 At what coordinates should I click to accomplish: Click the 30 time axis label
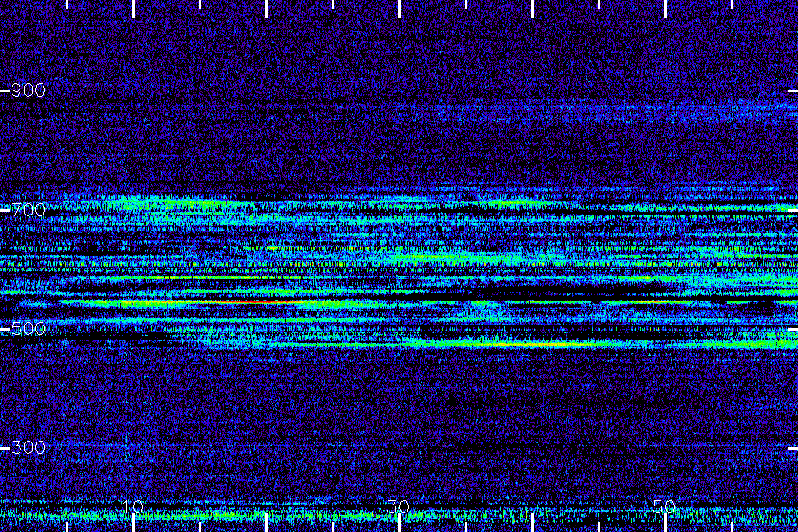(398, 506)
